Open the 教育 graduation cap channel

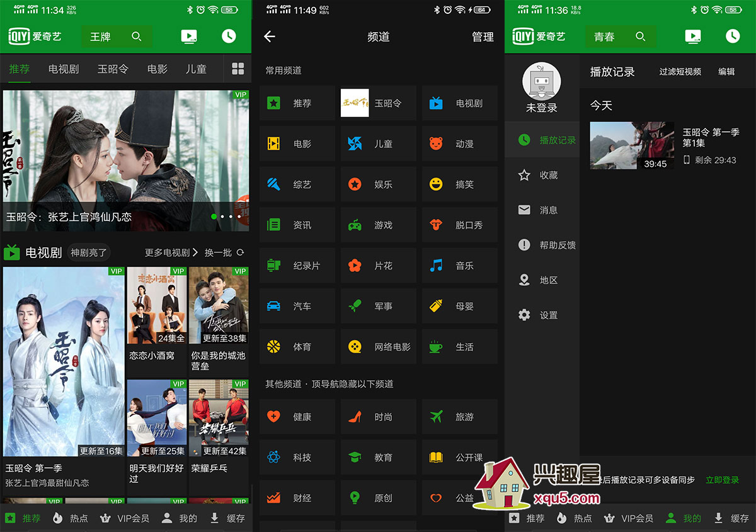[x=378, y=458]
